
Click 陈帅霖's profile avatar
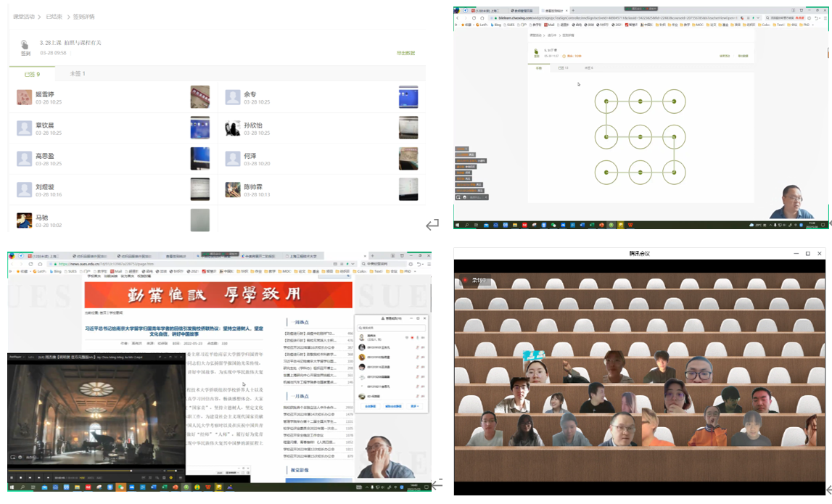[x=232, y=189]
